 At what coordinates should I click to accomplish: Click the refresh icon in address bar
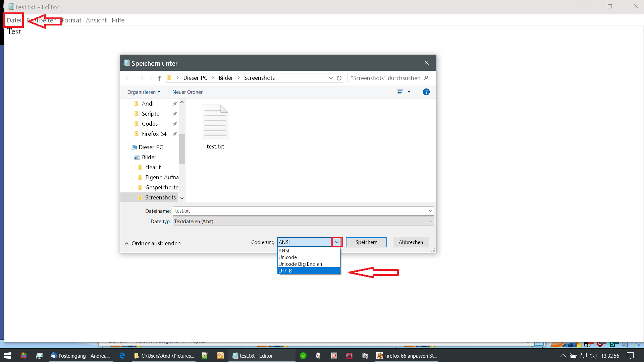[x=339, y=78]
